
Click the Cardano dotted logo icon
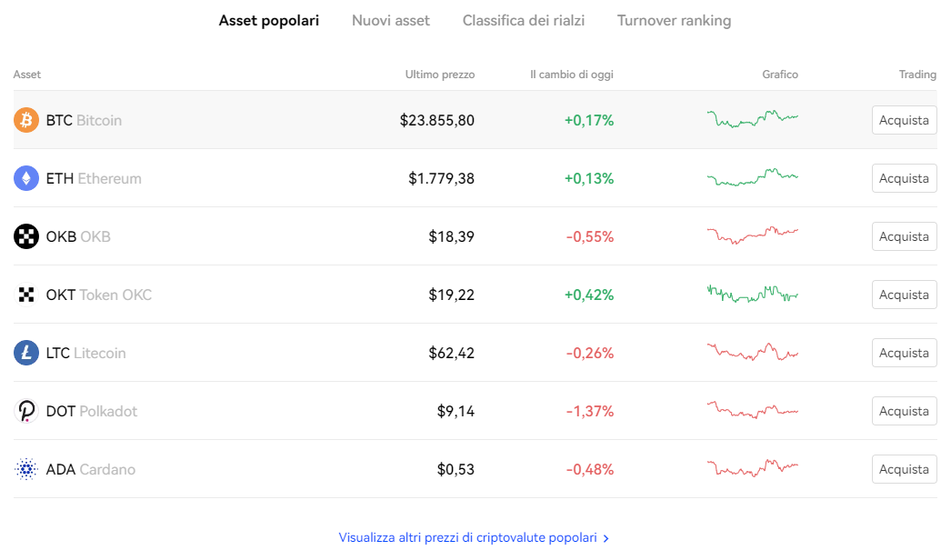click(x=26, y=470)
